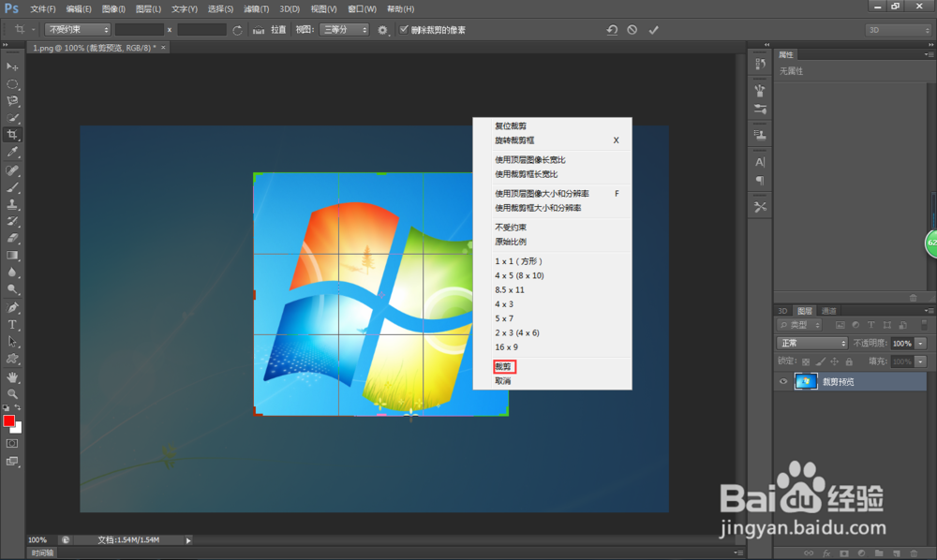Select the Hand tool
The height and width of the screenshot is (560, 937).
[x=12, y=377]
